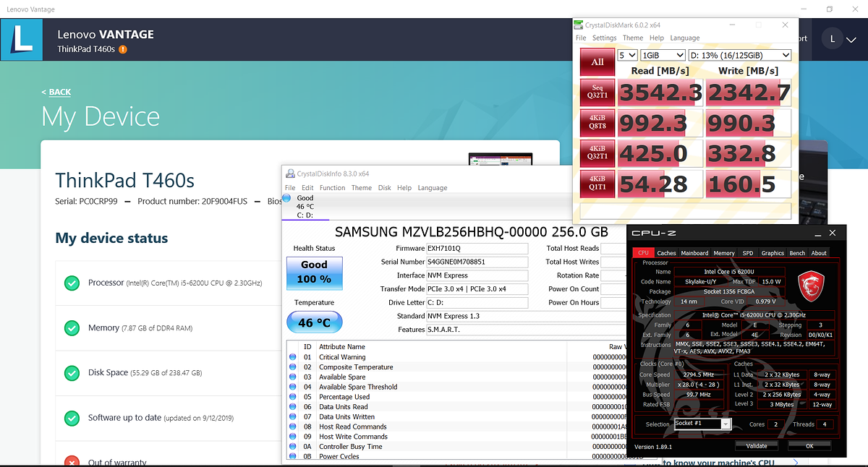
Task: Expand the user profile dropdown arrow
Action: tap(853, 39)
